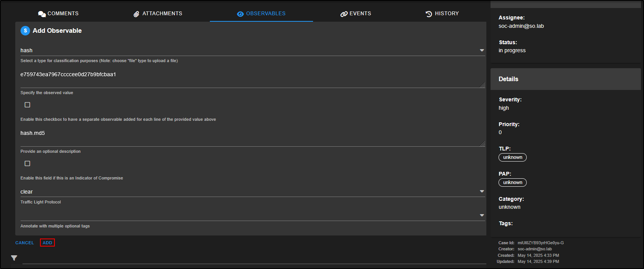Click the Observables eye icon
Viewport: 644px width, 269px height.
pos(240,14)
